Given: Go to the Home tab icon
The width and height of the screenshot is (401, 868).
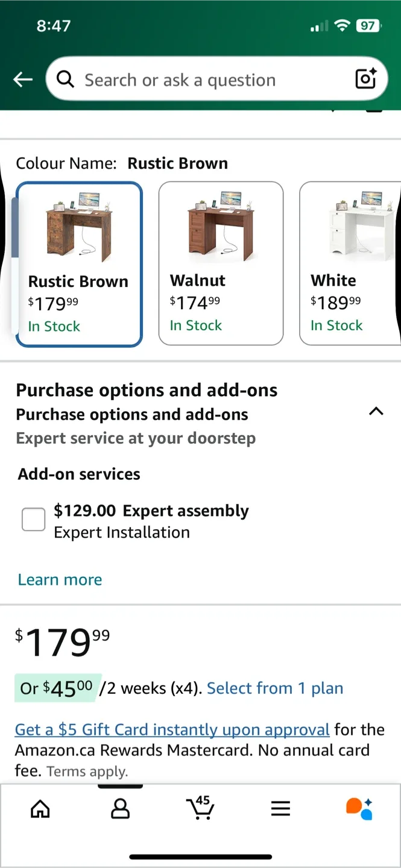Looking at the screenshot, I should pos(40,810).
